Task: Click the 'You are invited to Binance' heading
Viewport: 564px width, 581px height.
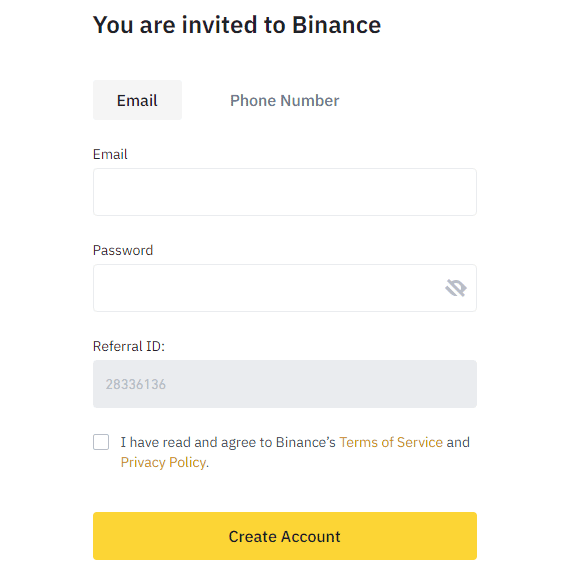Action: (237, 25)
